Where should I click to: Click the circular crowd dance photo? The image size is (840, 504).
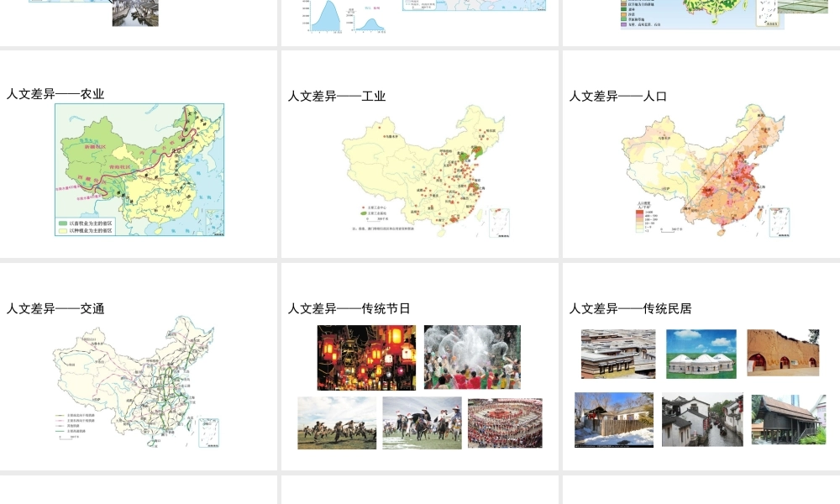[x=505, y=423]
